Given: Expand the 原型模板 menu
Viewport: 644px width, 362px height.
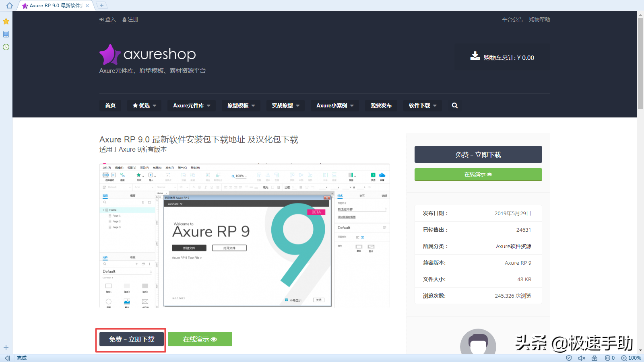Looking at the screenshot, I should 241,105.
